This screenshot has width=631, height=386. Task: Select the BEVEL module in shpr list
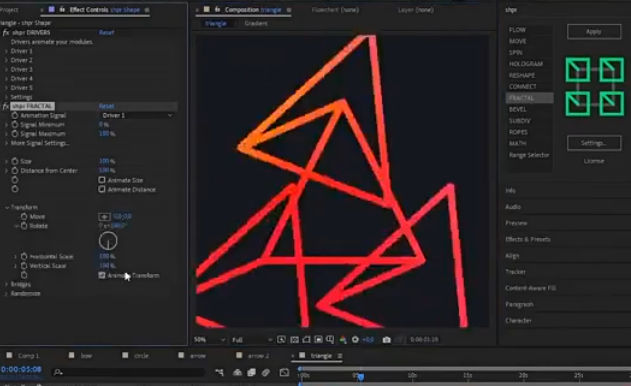click(518, 109)
